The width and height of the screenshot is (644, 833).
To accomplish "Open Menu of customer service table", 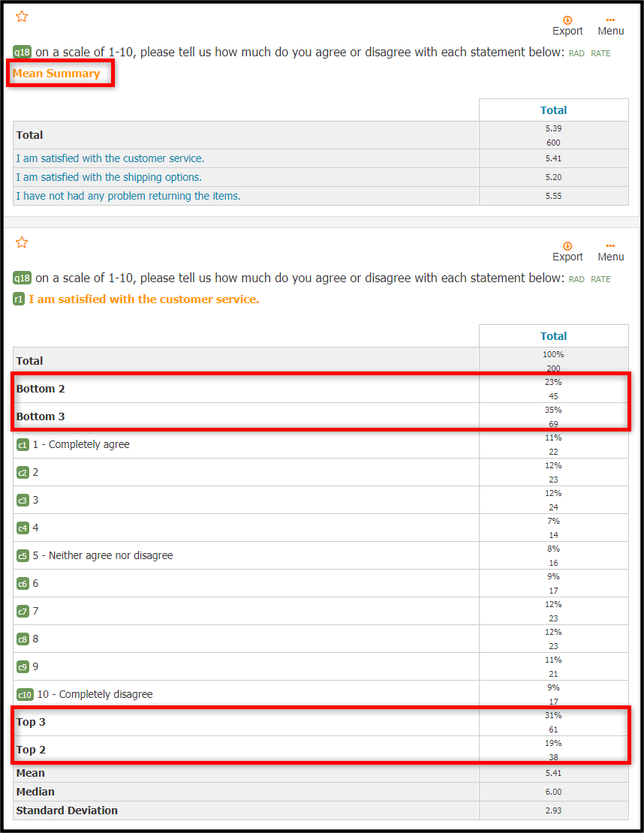I will coord(610,252).
